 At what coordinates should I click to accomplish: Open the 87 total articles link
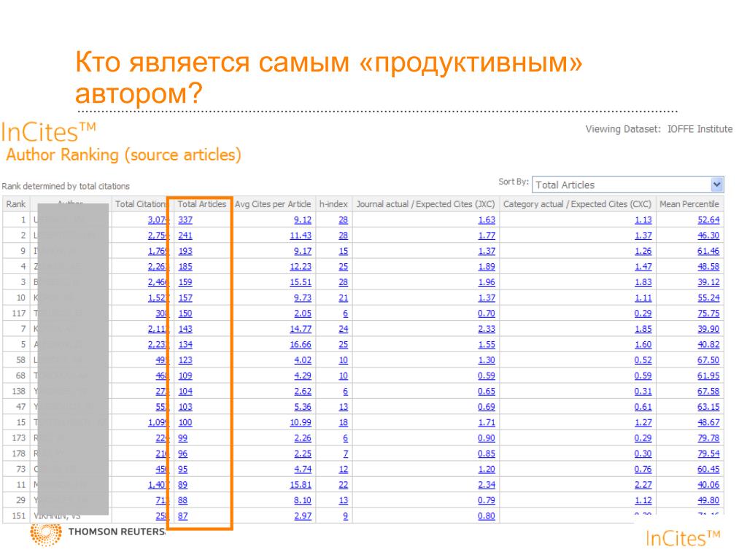pos(183,516)
